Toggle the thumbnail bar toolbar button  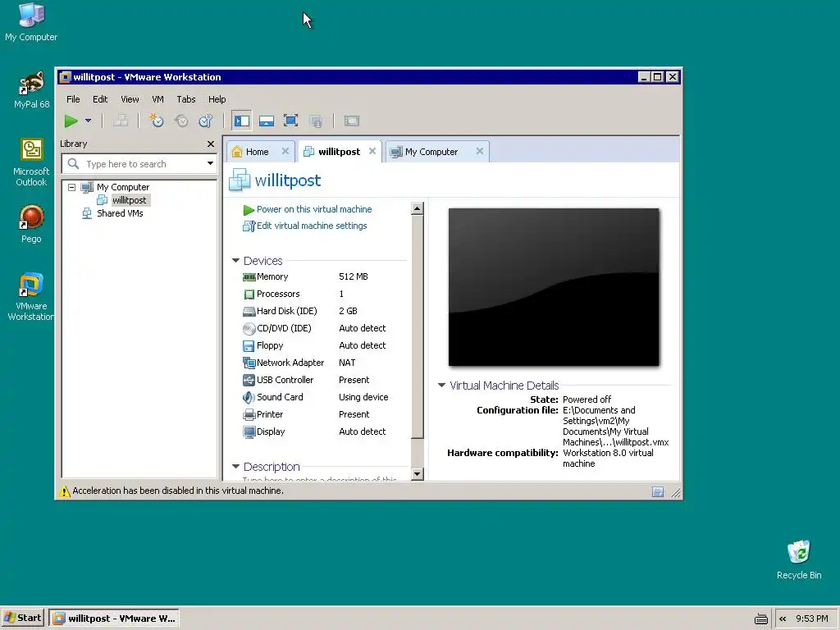[x=267, y=121]
